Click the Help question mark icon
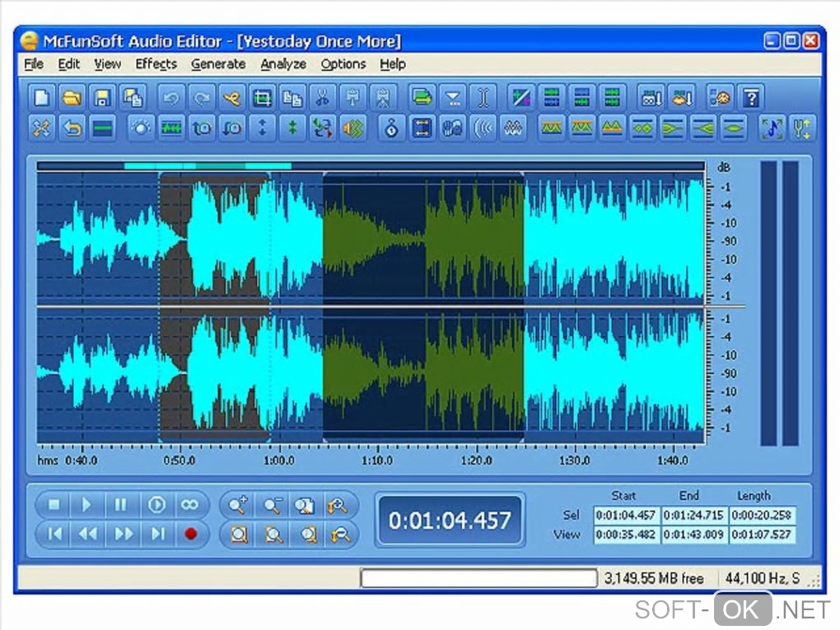The height and width of the screenshot is (630, 840). pos(750,98)
